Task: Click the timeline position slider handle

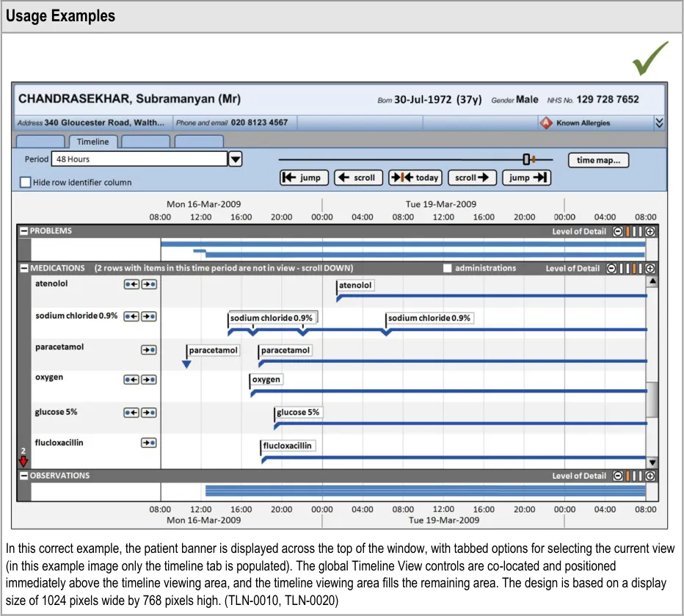Action: [526, 159]
